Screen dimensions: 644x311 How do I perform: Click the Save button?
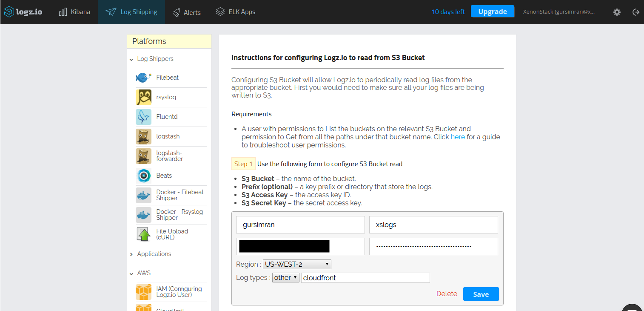tap(481, 294)
